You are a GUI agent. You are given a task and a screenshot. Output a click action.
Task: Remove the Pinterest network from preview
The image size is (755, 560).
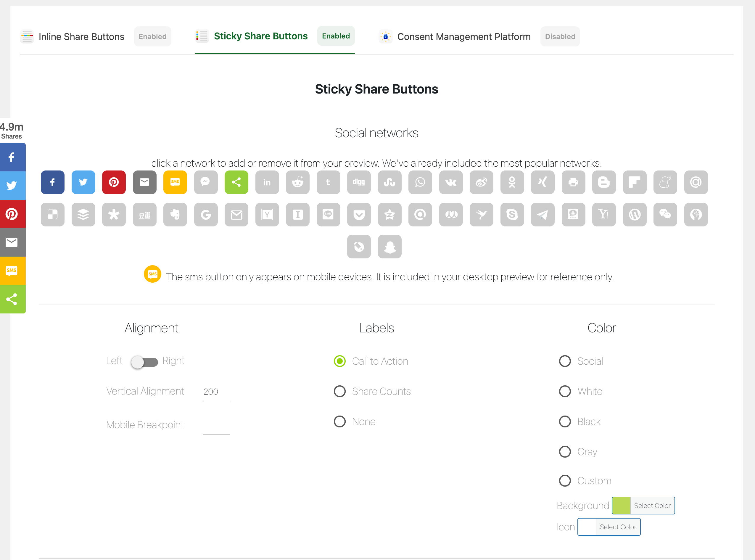point(114,182)
